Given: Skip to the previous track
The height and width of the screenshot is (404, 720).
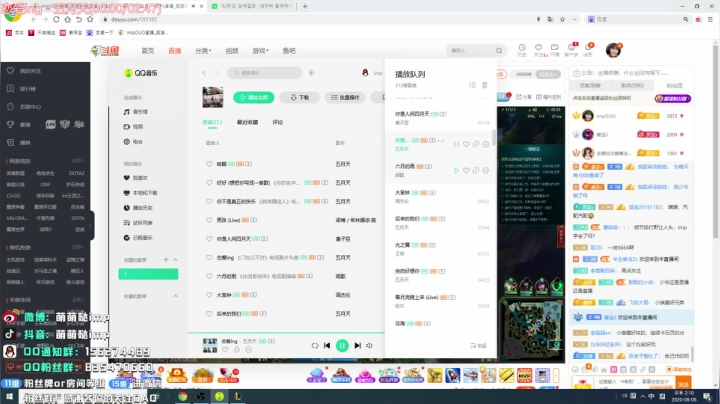Looking at the screenshot, I should (x=327, y=345).
